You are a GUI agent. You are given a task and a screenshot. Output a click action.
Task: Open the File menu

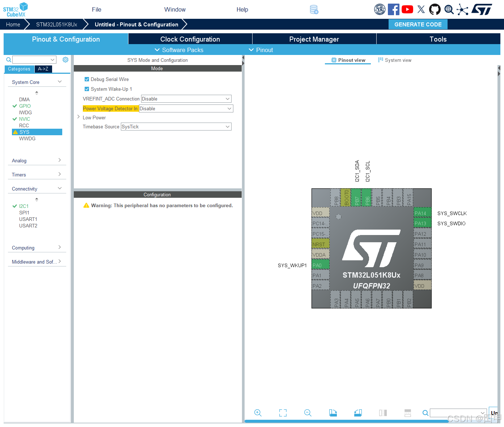pos(97,9)
